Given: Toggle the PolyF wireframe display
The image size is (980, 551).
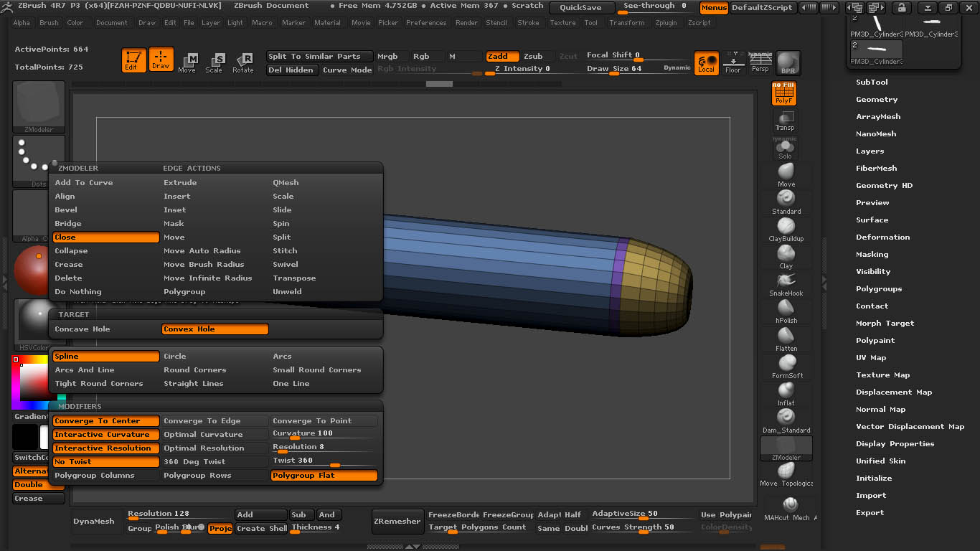Looking at the screenshot, I should point(783,93).
